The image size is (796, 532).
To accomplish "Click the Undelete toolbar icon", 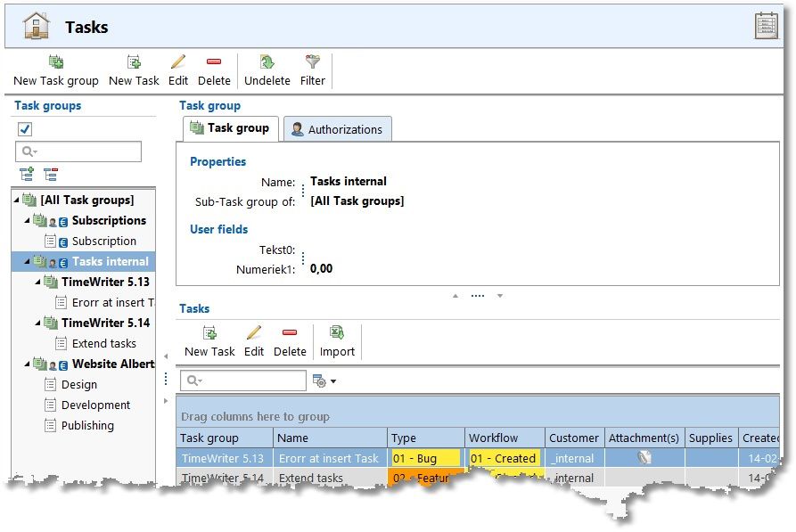I will 267,61.
